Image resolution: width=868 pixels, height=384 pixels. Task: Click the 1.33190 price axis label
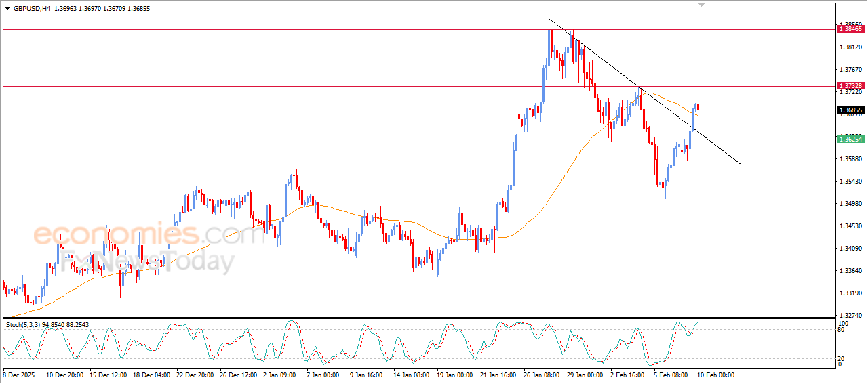(x=850, y=293)
